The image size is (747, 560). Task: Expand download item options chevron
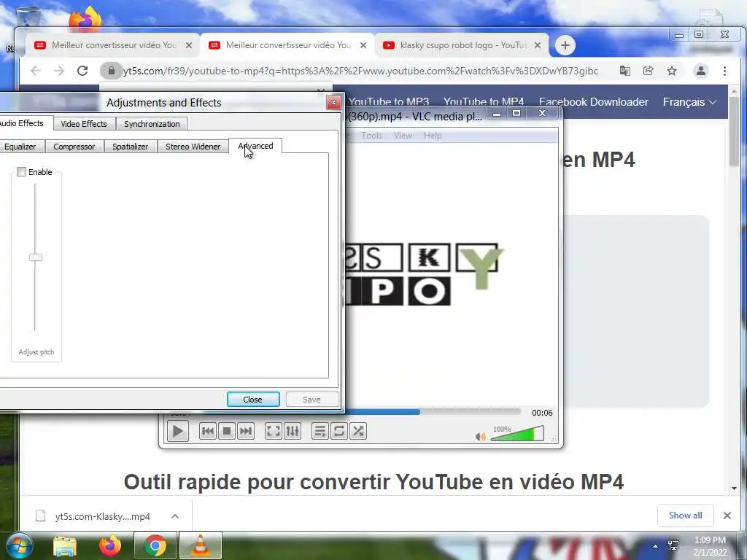(175, 516)
